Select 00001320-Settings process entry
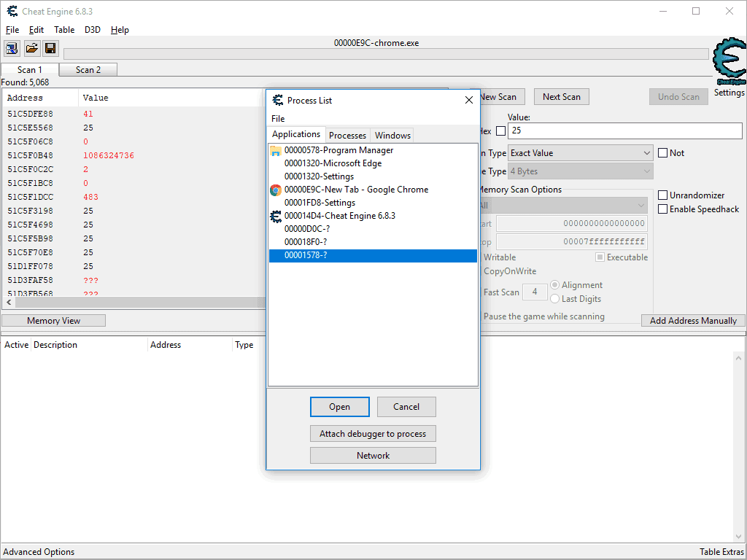 (373, 176)
